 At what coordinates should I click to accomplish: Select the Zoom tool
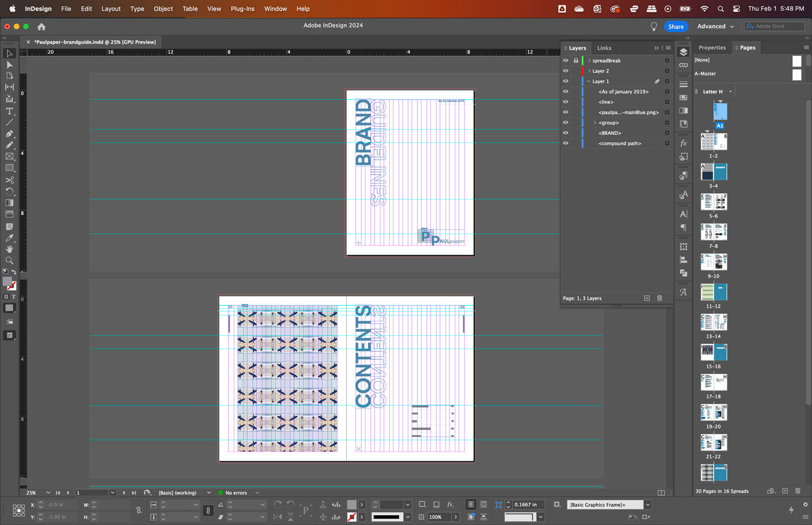point(9,260)
